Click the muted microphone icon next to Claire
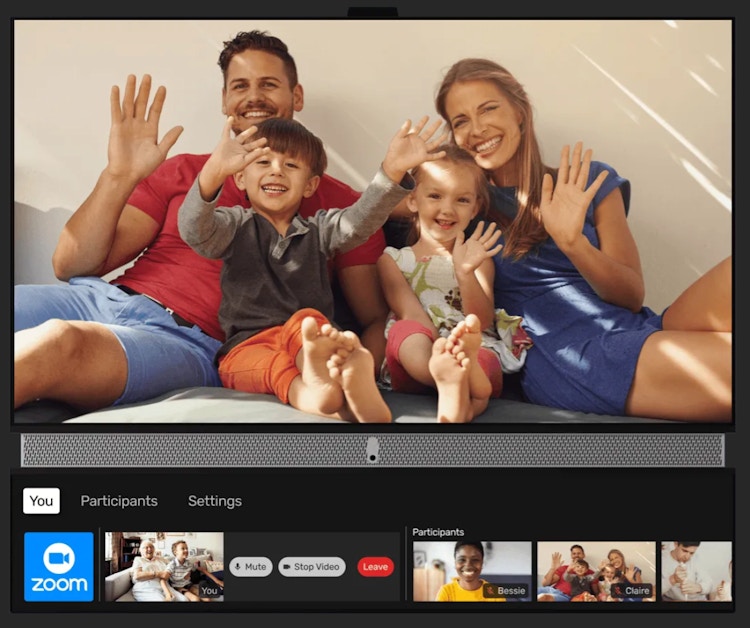Screen dimensions: 750x628 point(618,591)
